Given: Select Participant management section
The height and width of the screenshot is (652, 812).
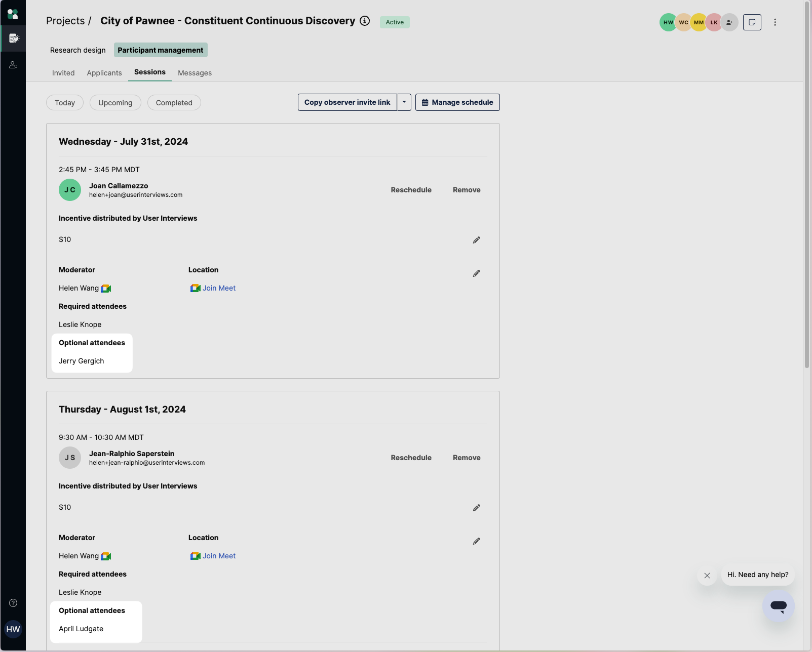Looking at the screenshot, I should click(x=161, y=50).
